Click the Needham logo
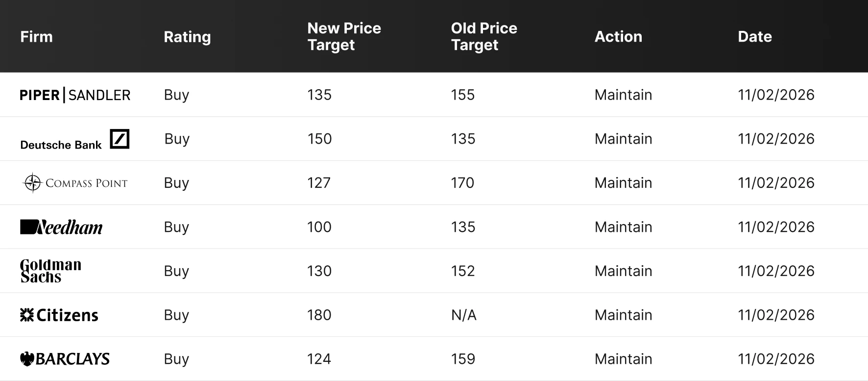868x381 pixels. [x=61, y=227]
